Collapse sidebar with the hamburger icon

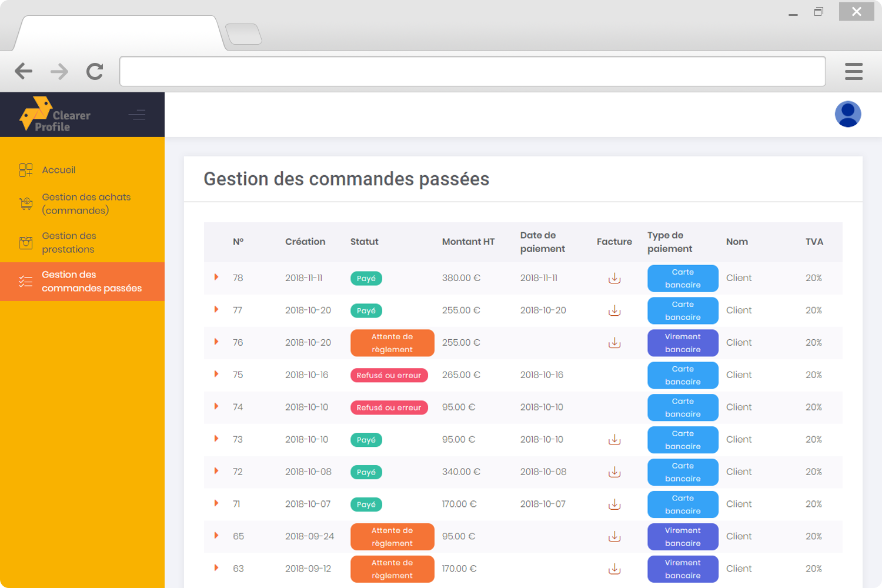(x=137, y=115)
